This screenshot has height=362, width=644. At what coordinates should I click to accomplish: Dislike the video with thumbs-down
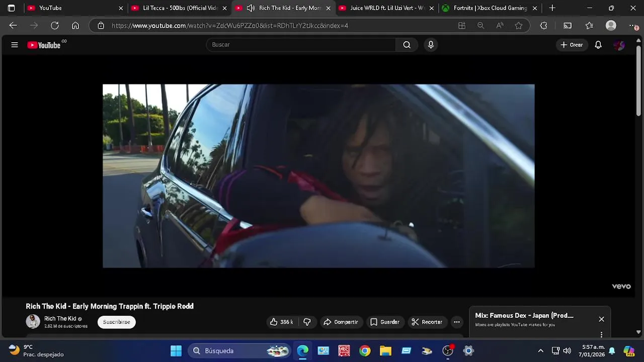click(307, 322)
